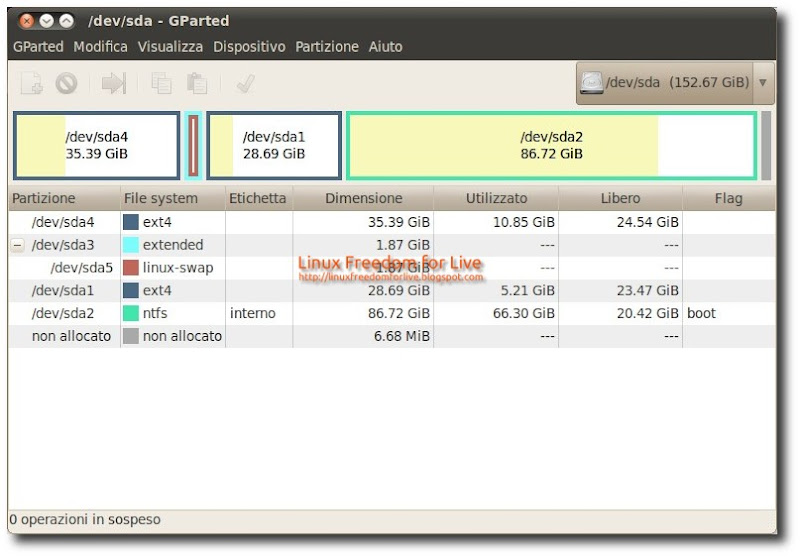Open the Visualizza menu

tap(170, 47)
